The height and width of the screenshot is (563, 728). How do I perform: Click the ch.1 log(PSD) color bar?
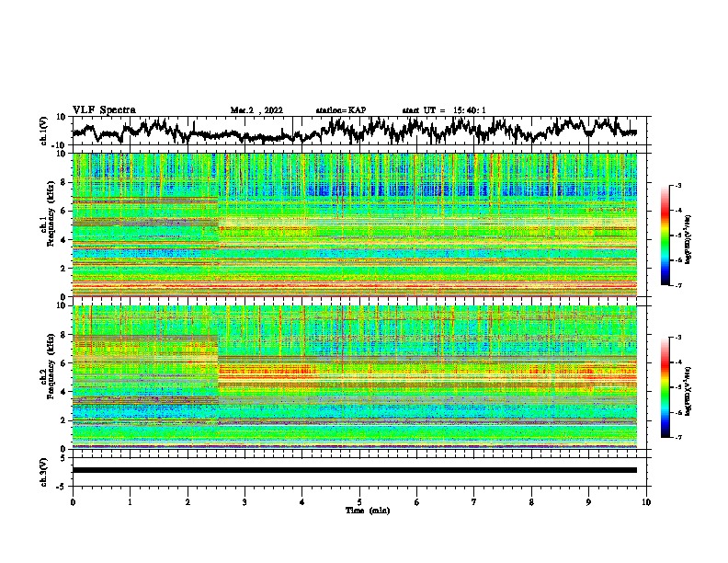(x=665, y=235)
